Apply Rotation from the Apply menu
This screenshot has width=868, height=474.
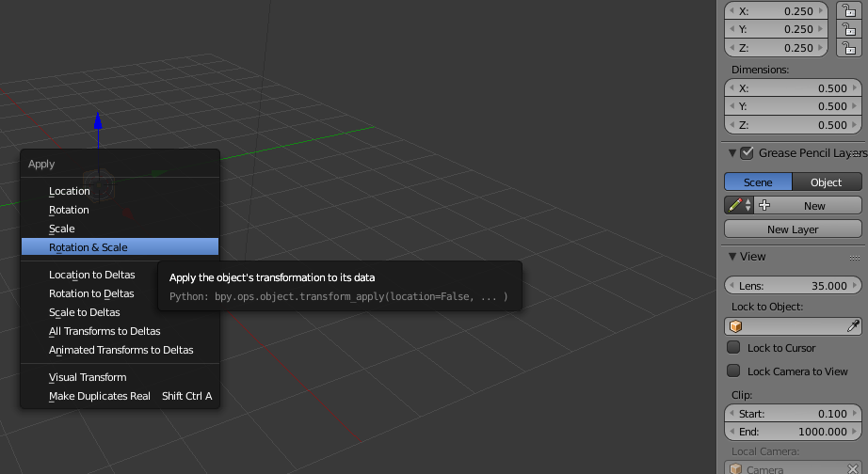pos(120,210)
